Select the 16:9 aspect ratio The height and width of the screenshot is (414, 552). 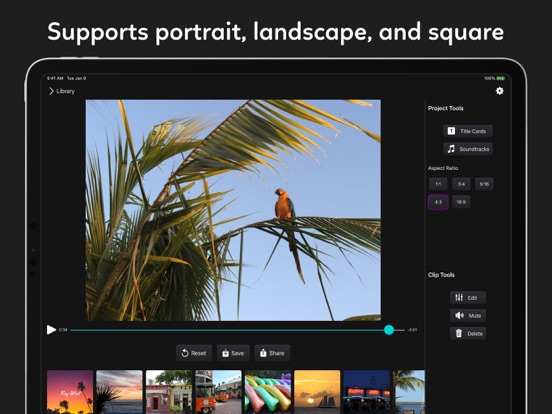click(461, 202)
